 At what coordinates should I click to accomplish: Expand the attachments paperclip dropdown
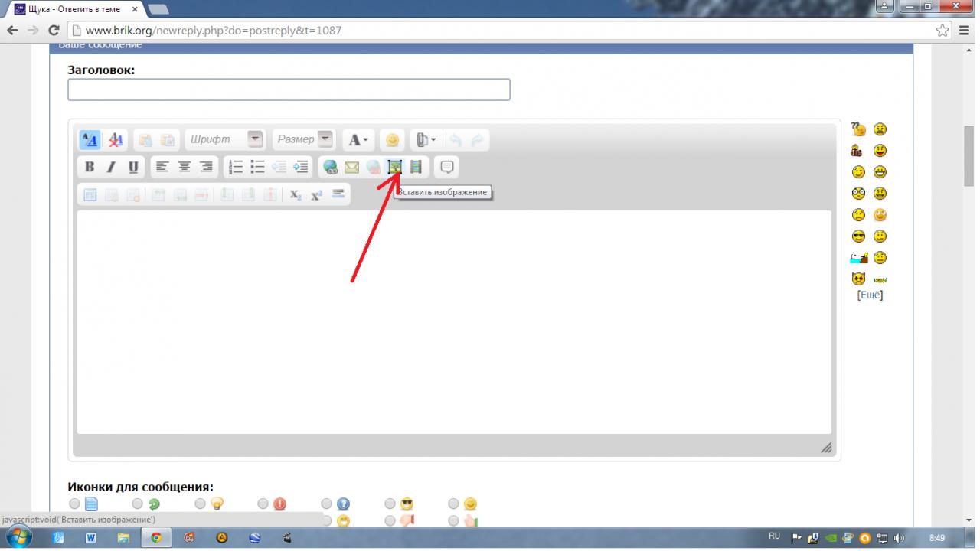(426, 140)
